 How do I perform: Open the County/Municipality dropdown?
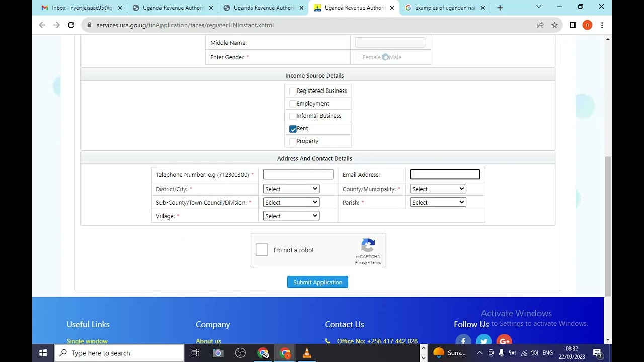438,189
